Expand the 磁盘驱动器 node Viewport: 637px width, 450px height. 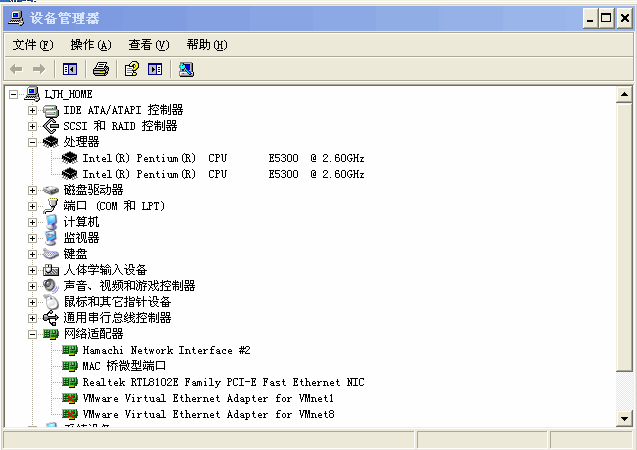click(32, 190)
